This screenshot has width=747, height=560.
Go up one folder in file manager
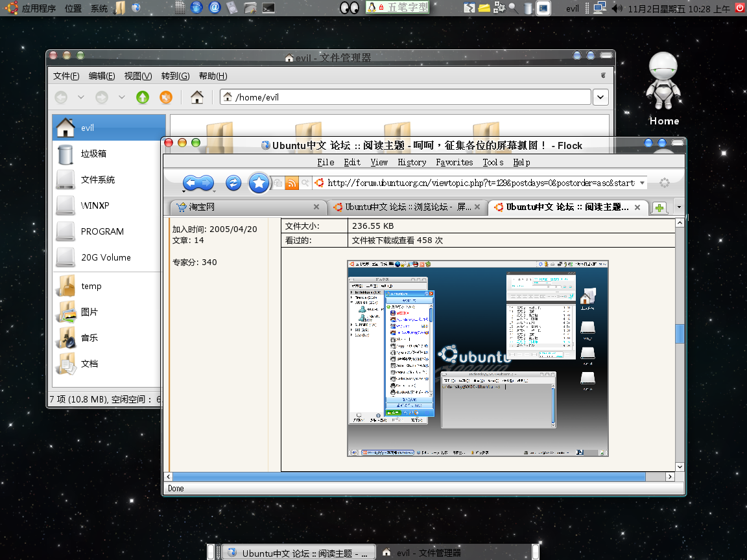(143, 97)
